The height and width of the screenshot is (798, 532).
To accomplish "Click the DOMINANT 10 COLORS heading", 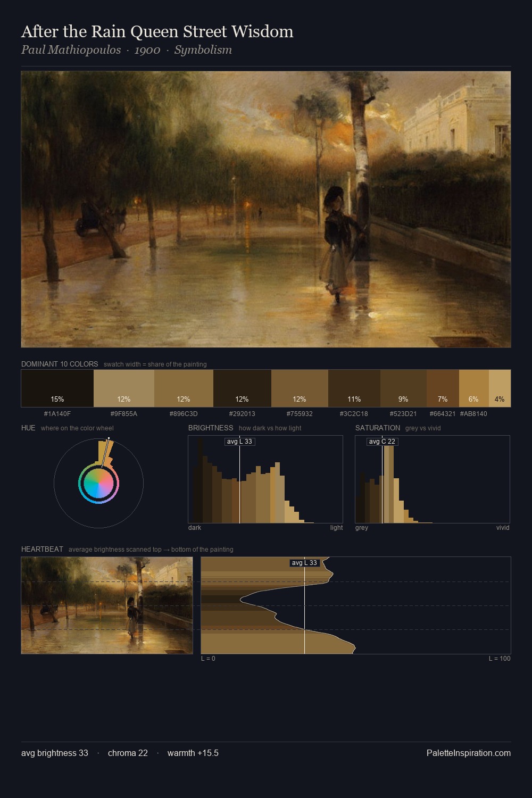I will pos(60,364).
